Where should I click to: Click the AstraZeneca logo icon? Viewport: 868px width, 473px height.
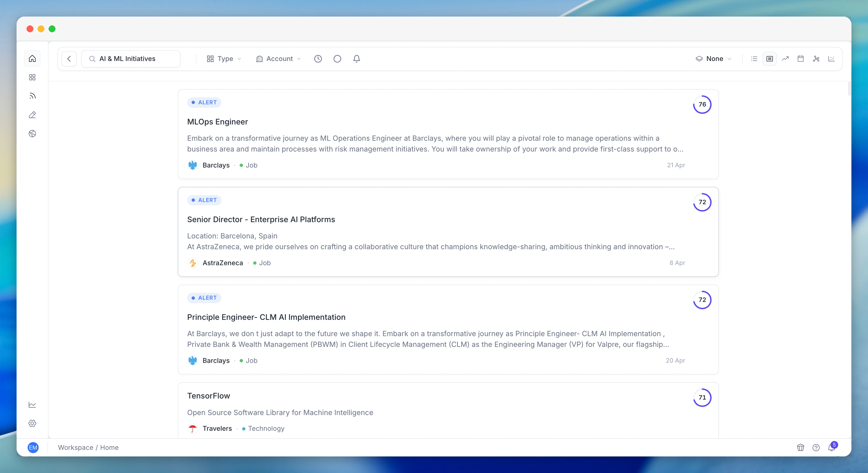click(x=192, y=263)
